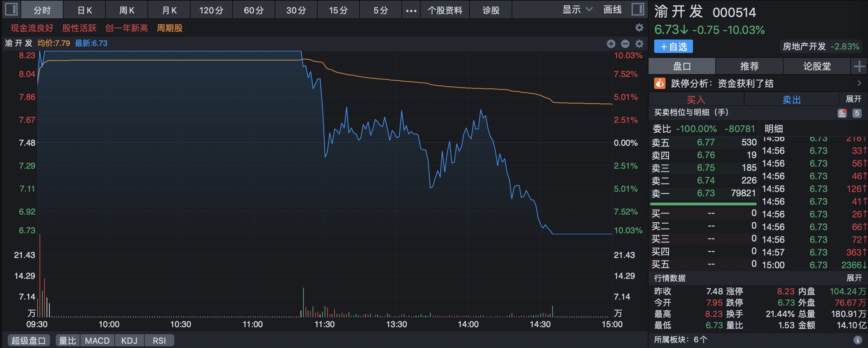Toggle the right sidebar panel icon
The width and height of the screenshot is (868, 348).
[638, 9]
